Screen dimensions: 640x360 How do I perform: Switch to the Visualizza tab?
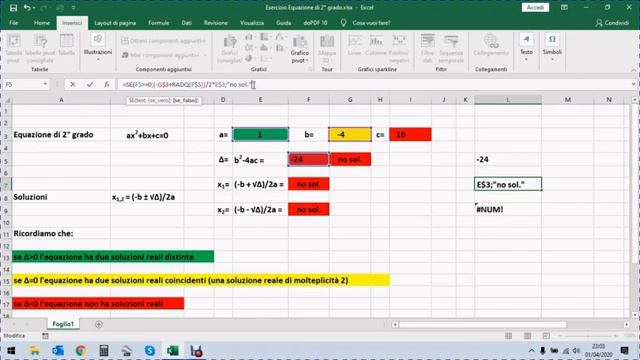click(252, 23)
